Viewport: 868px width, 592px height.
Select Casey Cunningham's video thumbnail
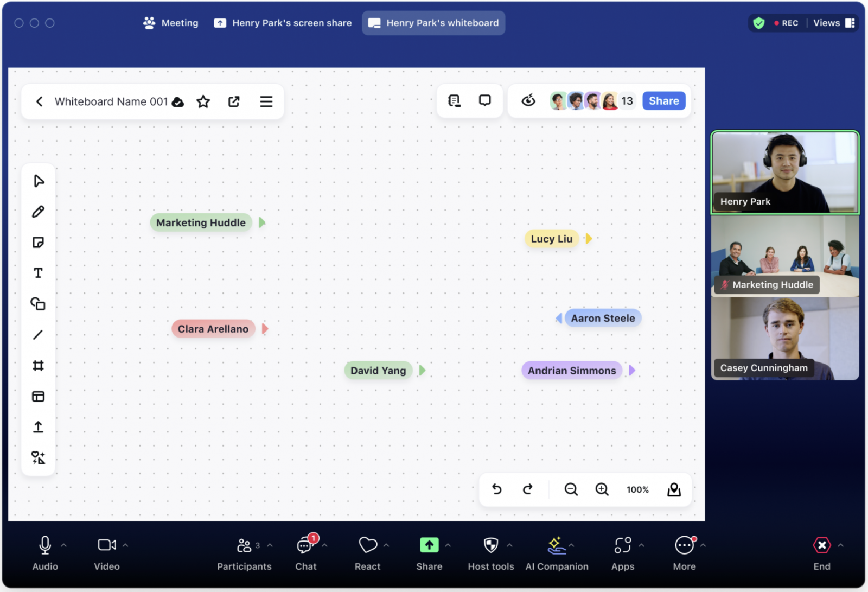(784, 339)
